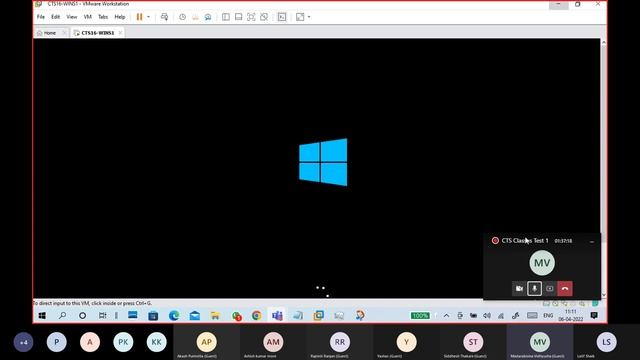This screenshot has height=360, width=640.
Task: Minimize the CTS Classes Test 1 call popup
Action: (592, 241)
